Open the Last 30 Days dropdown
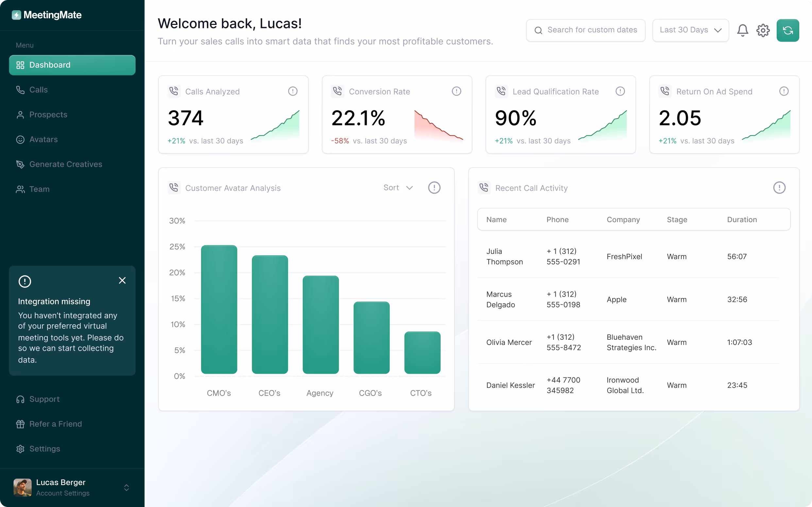 click(x=690, y=30)
